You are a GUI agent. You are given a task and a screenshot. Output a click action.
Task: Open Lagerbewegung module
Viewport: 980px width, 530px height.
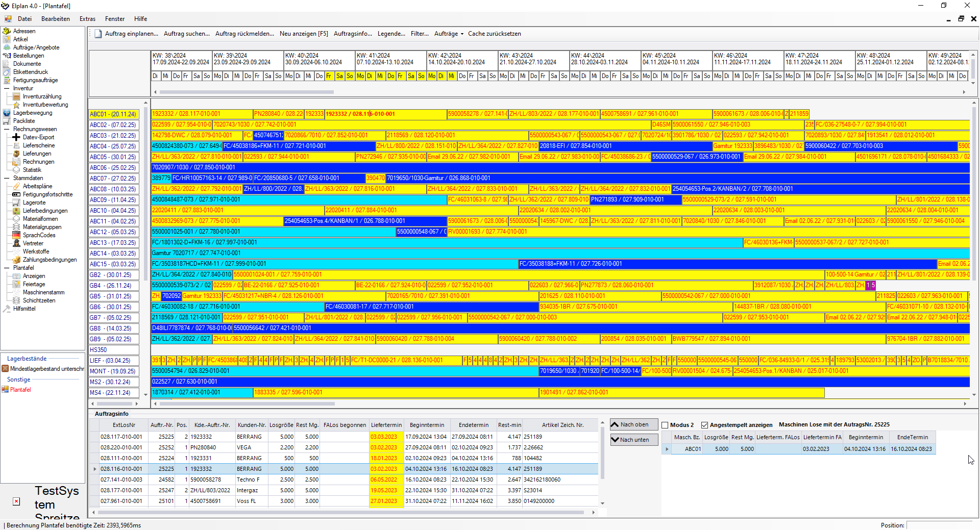[33, 113]
